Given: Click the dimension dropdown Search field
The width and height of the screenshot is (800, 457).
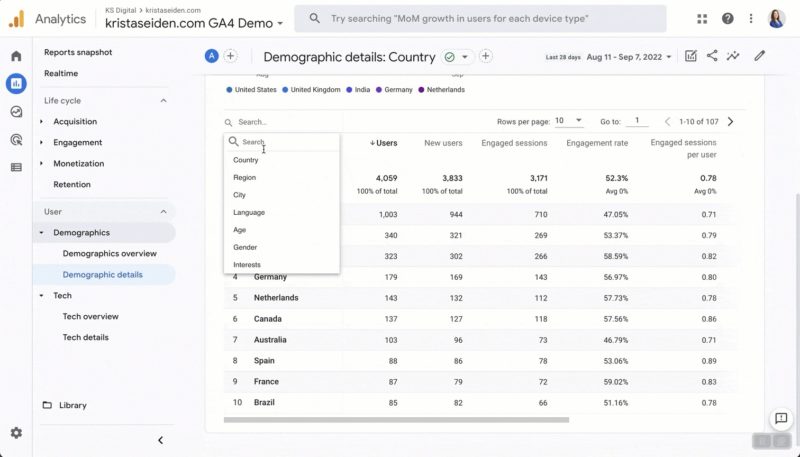Looking at the screenshot, I should point(282,142).
